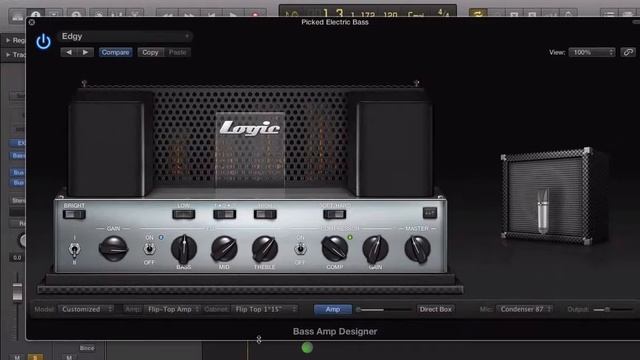Click the input GAIN knob

point(113,248)
